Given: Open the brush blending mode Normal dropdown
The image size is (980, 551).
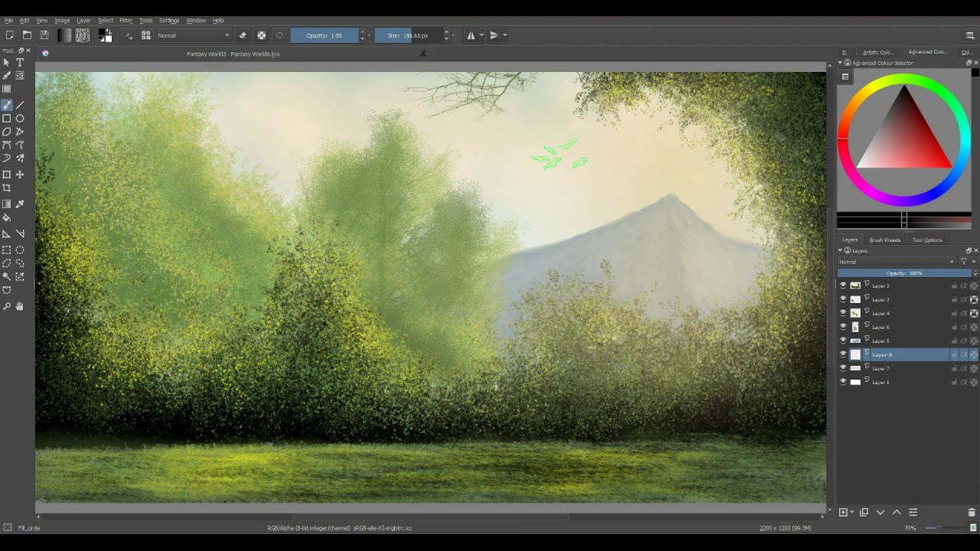Looking at the screenshot, I should pyautogui.click(x=193, y=35).
